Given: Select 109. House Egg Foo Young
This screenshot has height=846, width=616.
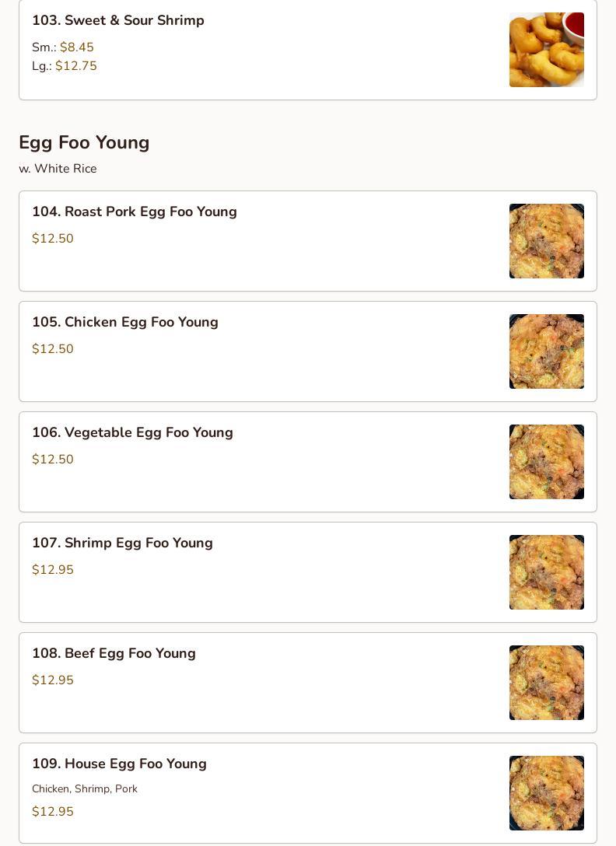Looking at the screenshot, I should (x=119, y=764).
